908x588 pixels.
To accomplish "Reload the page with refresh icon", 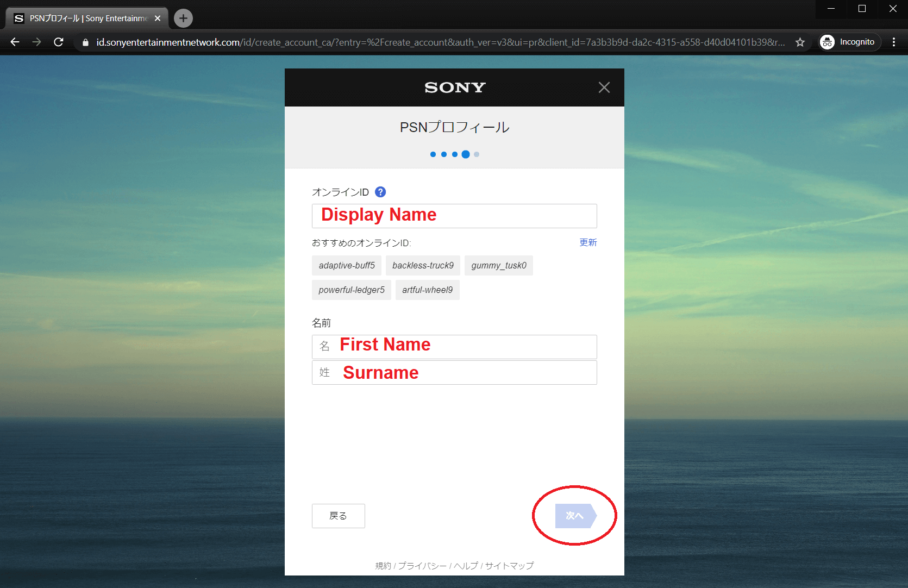I will [x=59, y=42].
